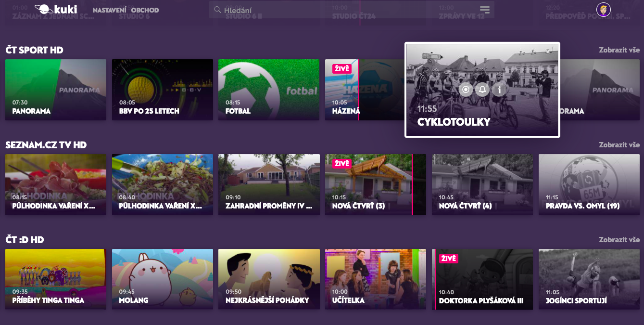The width and height of the screenshot is (644, 325).
Task: Open the Seznam.cz TV HD channel heading
Action: click(46, 145)
